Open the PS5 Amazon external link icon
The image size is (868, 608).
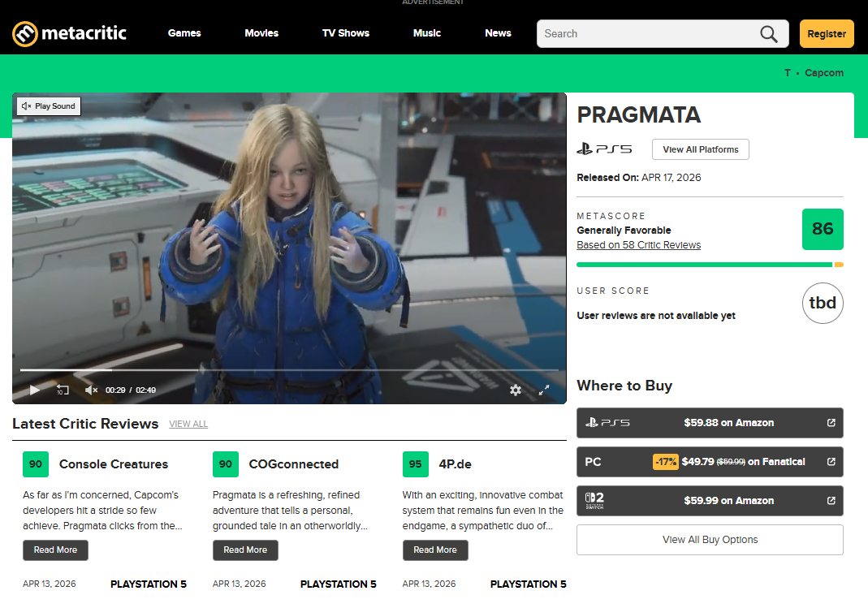tap(831, 423)
